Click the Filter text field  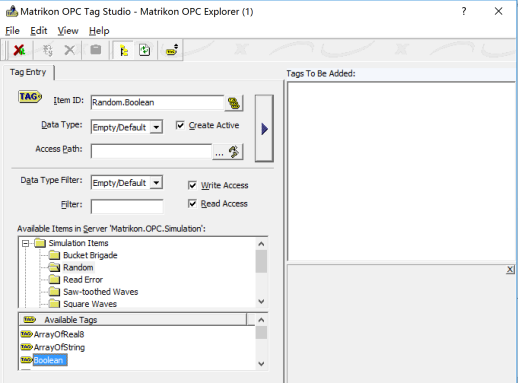coord(127,206)
